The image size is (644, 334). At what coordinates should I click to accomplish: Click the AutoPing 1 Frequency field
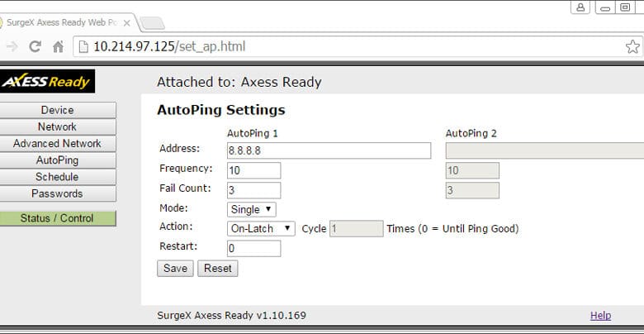pyautogui.click(x=253, y=170)
